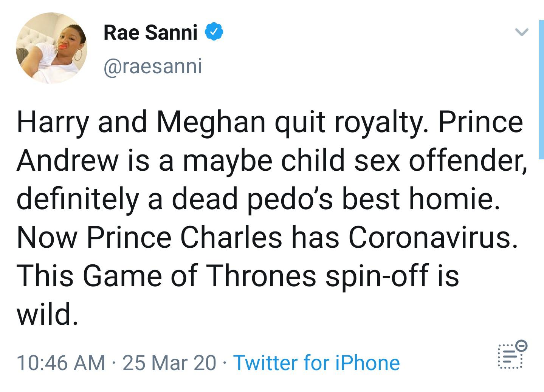Viewport: 544px width, 392px height.
Task: Click the Rae Sanni display name
Action: 150,32
